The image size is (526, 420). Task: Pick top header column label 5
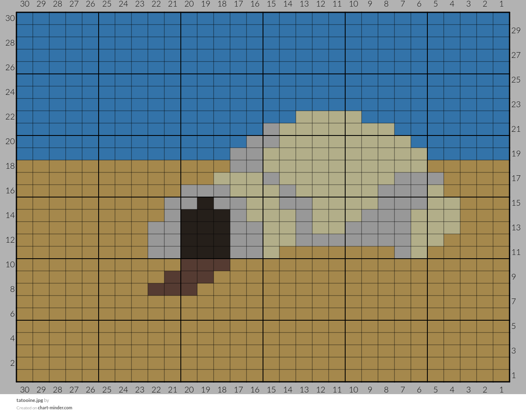pos(436,4)
